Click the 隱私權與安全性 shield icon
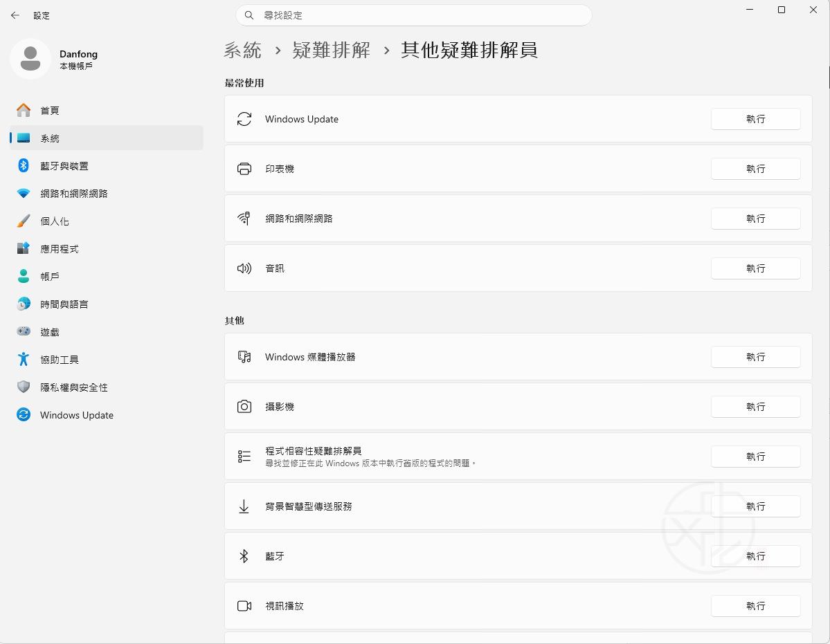 click(24, 387)
